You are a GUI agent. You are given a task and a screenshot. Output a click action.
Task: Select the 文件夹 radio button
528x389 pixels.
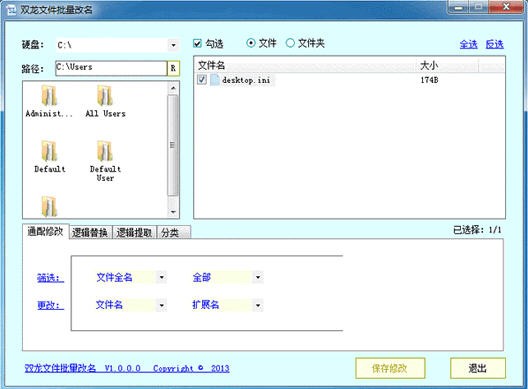coord(290,43)
